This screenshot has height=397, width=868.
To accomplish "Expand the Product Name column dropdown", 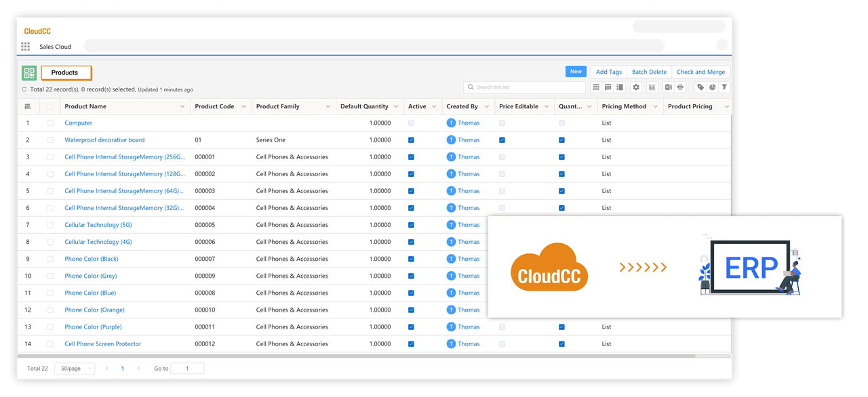I will 182,106.
